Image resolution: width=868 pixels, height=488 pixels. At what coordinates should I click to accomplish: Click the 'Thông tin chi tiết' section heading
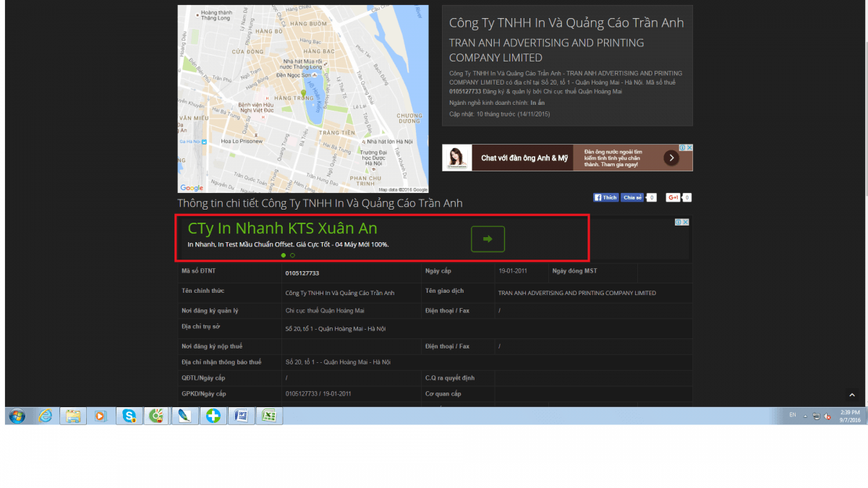point(320,203)
